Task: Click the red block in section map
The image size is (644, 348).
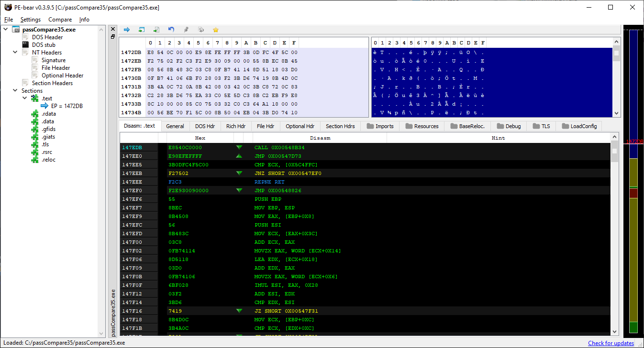Action: 633,193
